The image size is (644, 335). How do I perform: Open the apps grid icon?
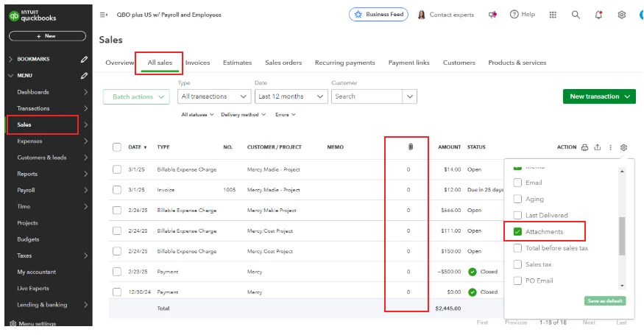click(553, 15)
